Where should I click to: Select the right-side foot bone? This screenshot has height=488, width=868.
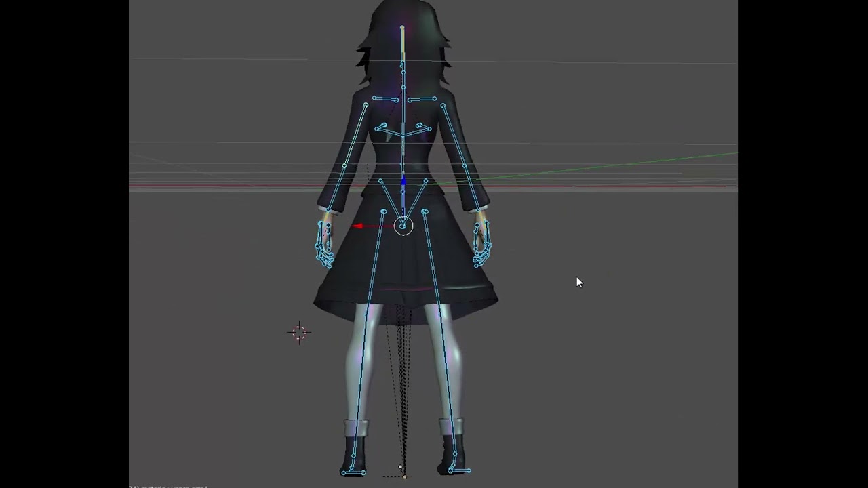(459, 470)
